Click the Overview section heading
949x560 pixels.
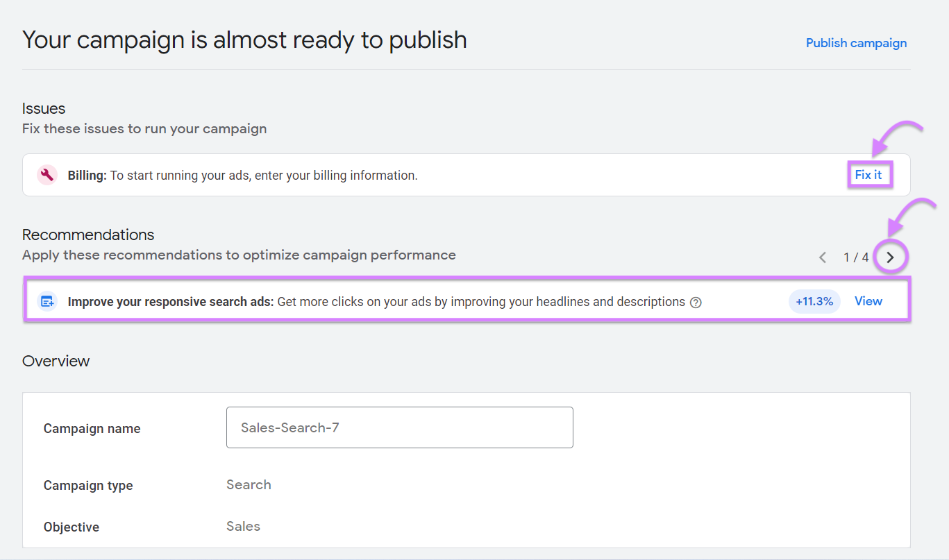(x=56, y=361)
